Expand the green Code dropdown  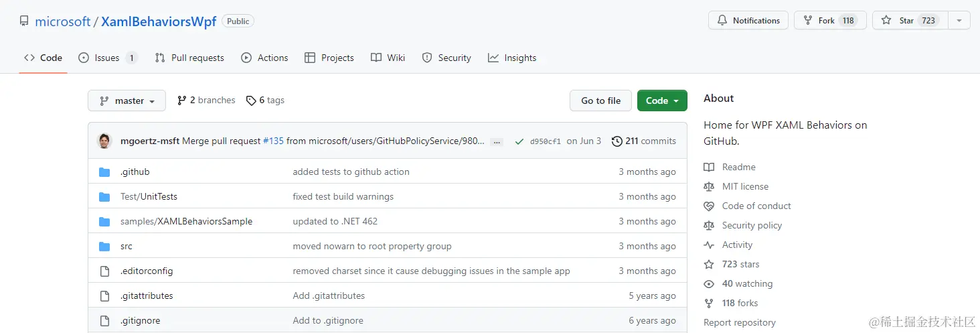(x=662, y=101)
